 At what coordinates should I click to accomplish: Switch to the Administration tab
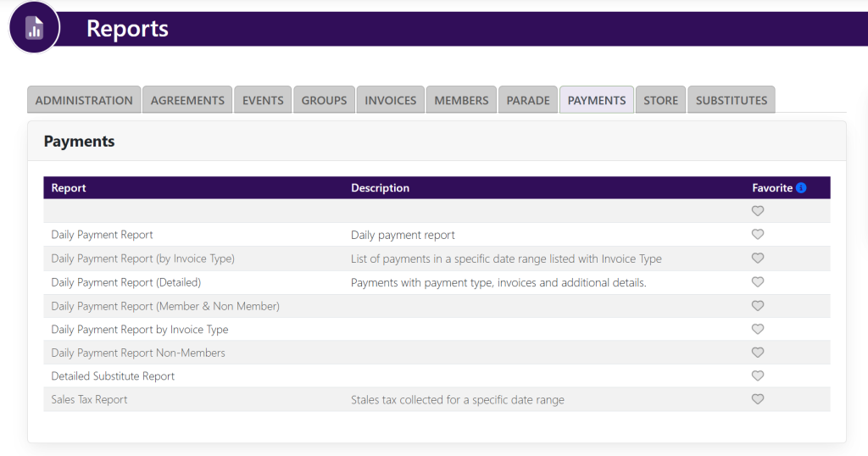tap(84, 100)
